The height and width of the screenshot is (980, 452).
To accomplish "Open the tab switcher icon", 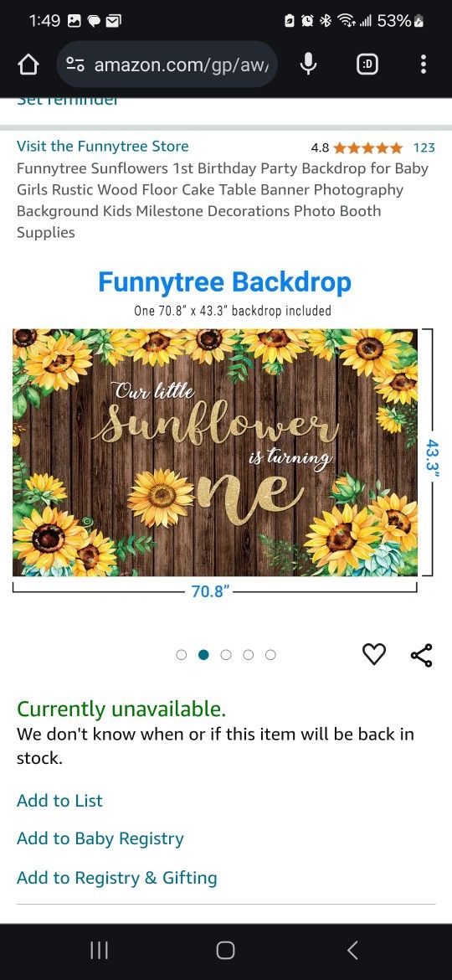I will pyautogui.click(x=367, y=64).
